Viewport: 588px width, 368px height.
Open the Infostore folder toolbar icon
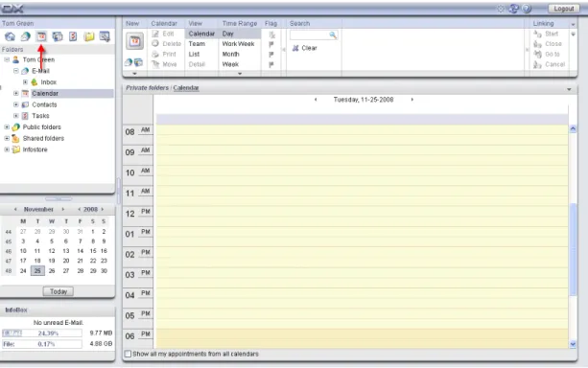click(89, 36)
